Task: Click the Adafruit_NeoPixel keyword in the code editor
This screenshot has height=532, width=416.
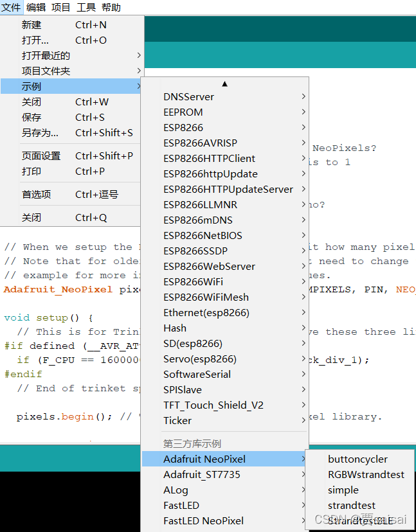Action: [58, 289]
